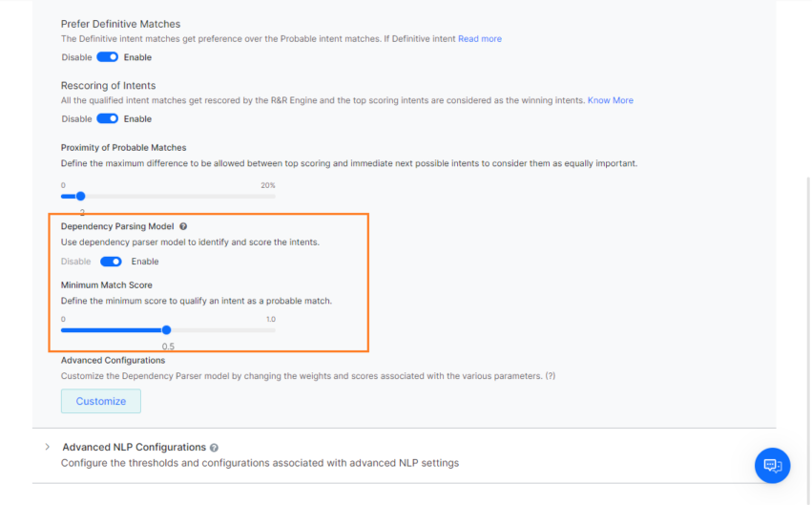Open the Read more link
812x505 pixels.
(479, 39)
